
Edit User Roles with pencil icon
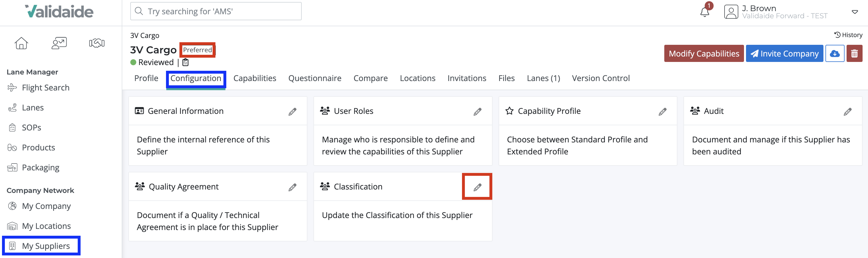477,112
